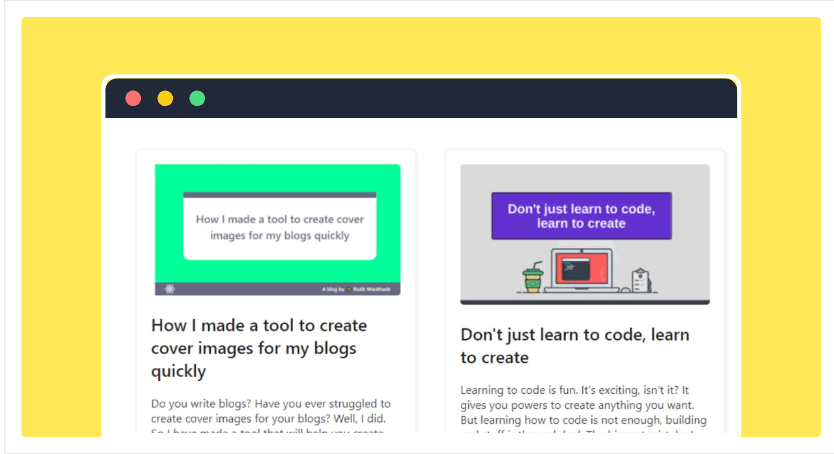This screenshot has height=454, width=834.
Task: Click the white title box inside the green cover
Action: [x=279, y=226]
